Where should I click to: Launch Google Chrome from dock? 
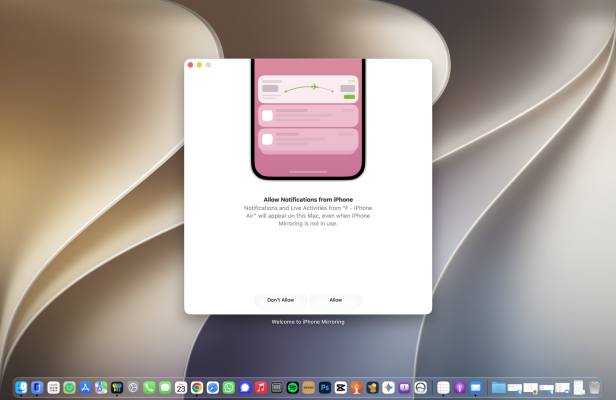tap(197, 388)
